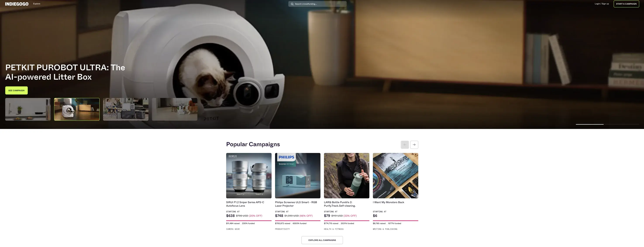The width and height of the screenshot is (644, 247).
Task: Click the $774,715 raised text
Action: (x=331, y=223)
